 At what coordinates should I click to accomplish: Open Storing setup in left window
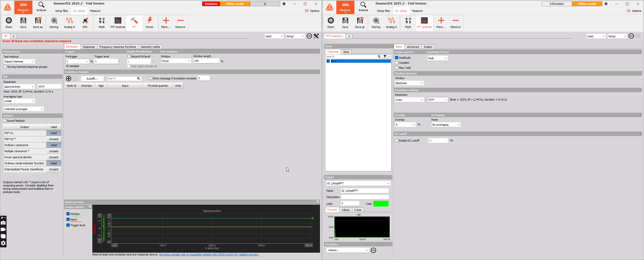pos(54,23)
